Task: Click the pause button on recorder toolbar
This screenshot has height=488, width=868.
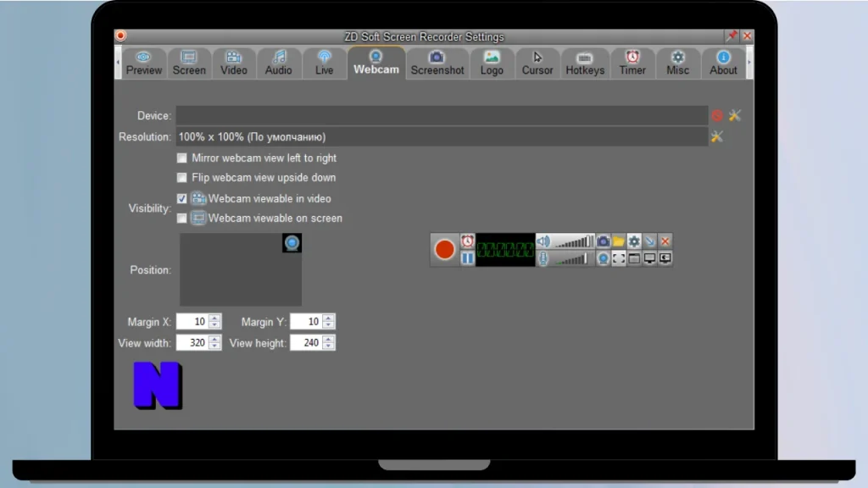Action: coord(468,258)
